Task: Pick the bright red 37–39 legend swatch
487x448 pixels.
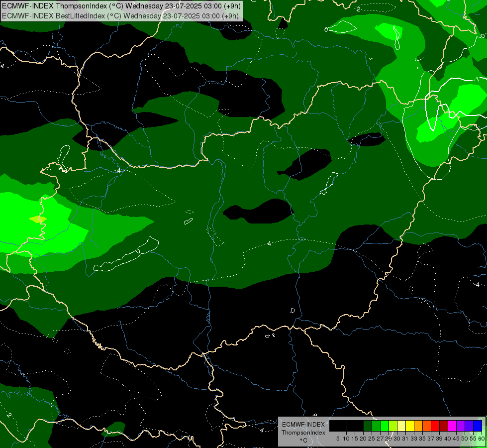Action: pos(435,426)
